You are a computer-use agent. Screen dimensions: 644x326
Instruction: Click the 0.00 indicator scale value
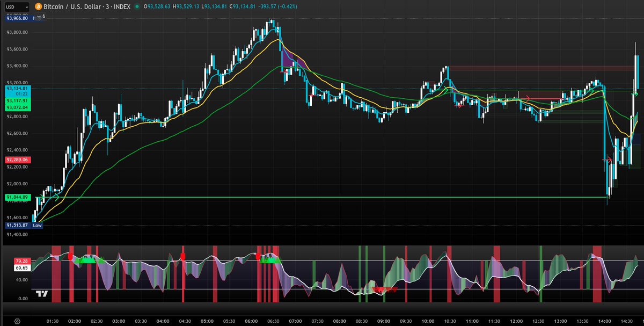click(23, 299)
